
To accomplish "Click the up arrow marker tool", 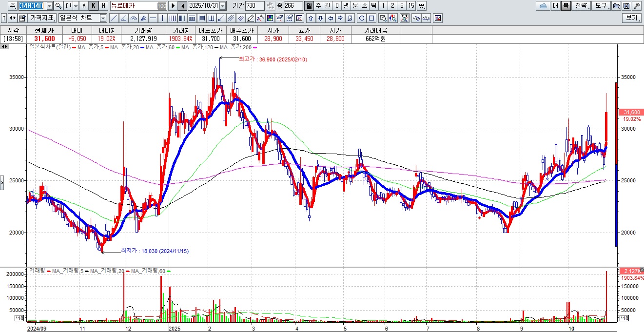I will click(x=311, y=18).
